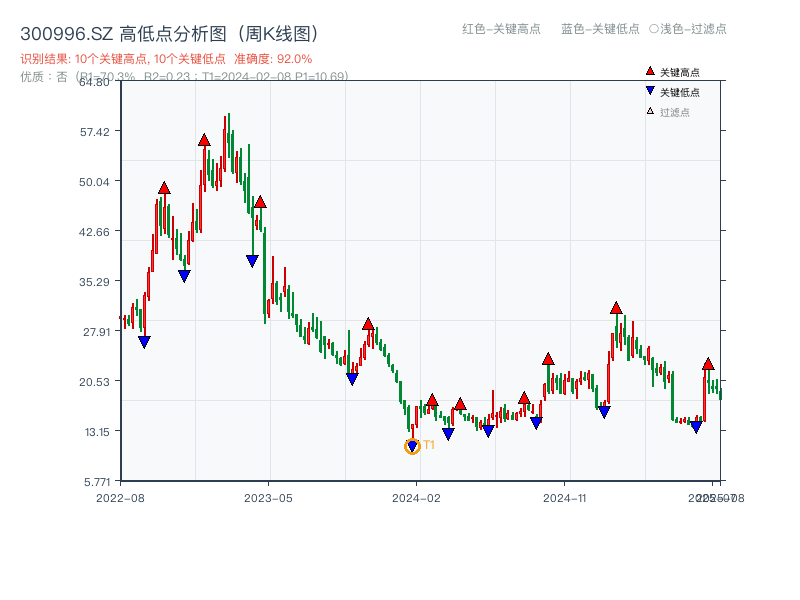Click the 红色-关键高点 header legend text

tap(501, 29)
